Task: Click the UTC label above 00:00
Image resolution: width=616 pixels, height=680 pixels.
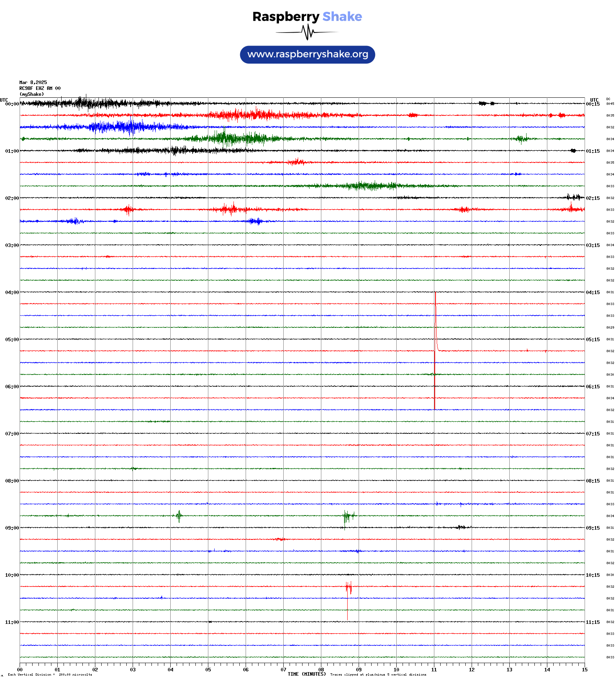Action: [4, 100]
